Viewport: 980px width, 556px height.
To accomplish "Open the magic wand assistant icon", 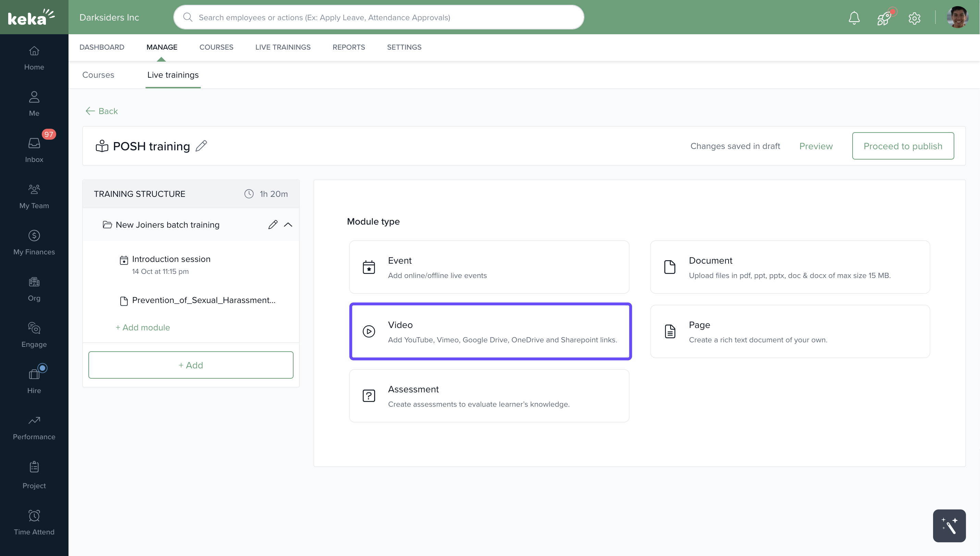I will coord(949,526).
